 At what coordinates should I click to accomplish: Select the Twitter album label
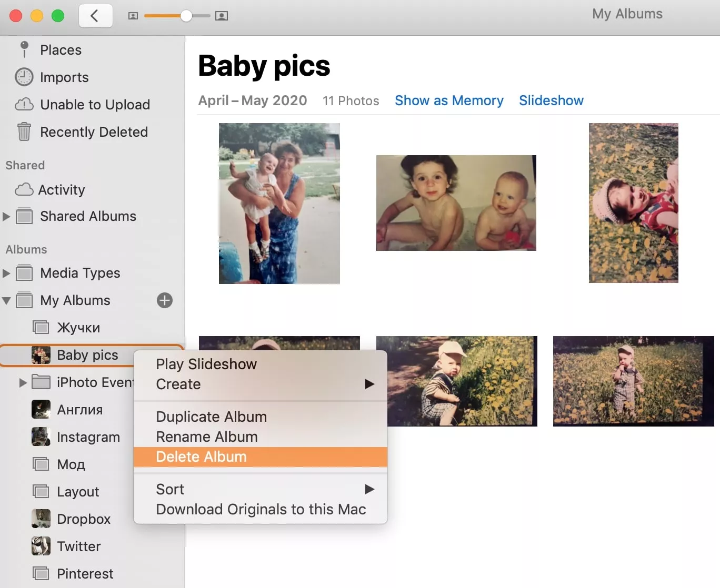[78, 546]
